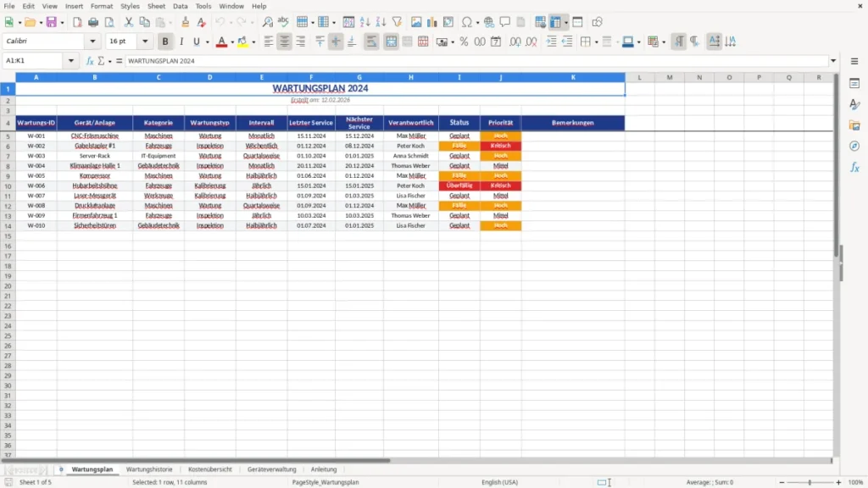
Task: Click the horizontal scrollbar
Action: (196, 460)
